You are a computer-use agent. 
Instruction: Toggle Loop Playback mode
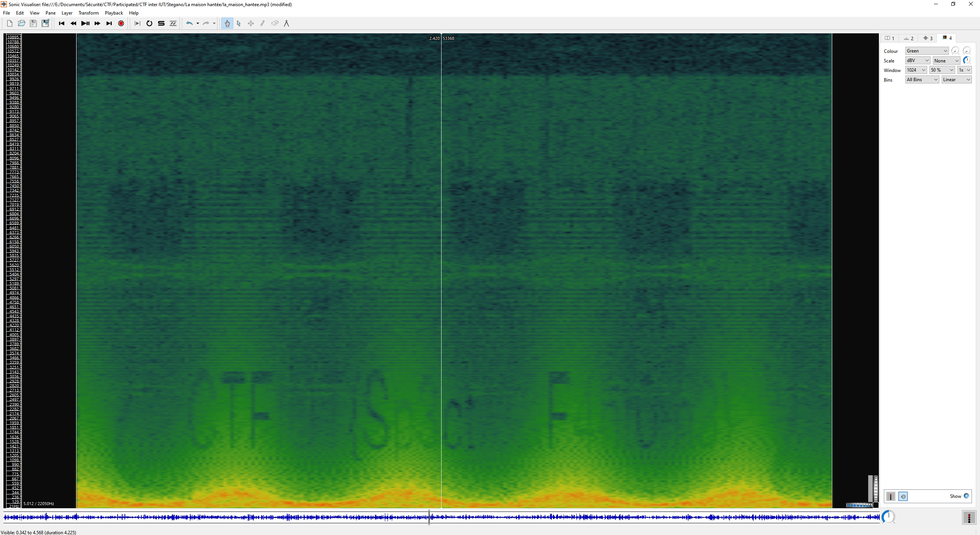149,23
